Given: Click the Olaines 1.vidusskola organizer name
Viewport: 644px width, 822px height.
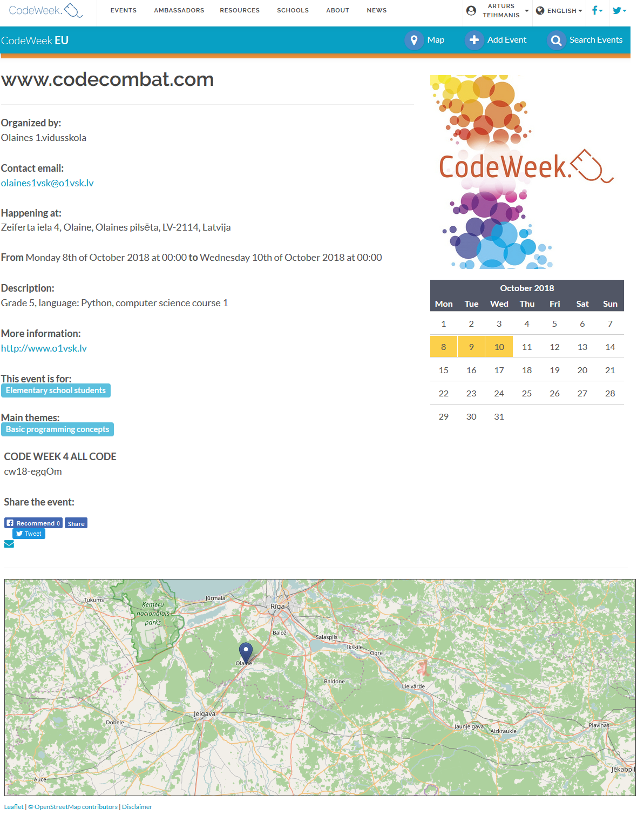Looking at the screenshot, I should coord(44,138).
